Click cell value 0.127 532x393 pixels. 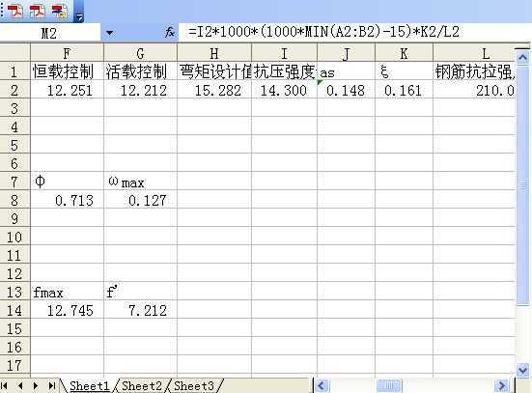[140, 200]
